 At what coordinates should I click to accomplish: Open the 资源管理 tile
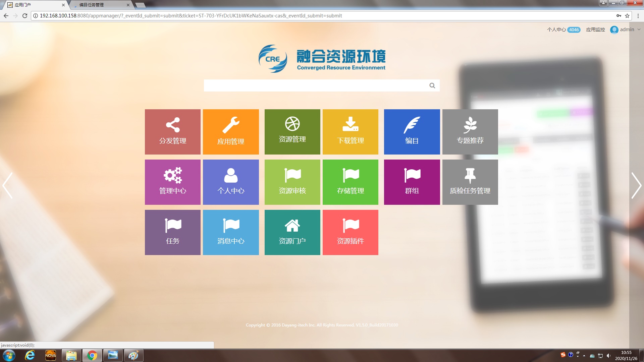[x=292, y=132]
